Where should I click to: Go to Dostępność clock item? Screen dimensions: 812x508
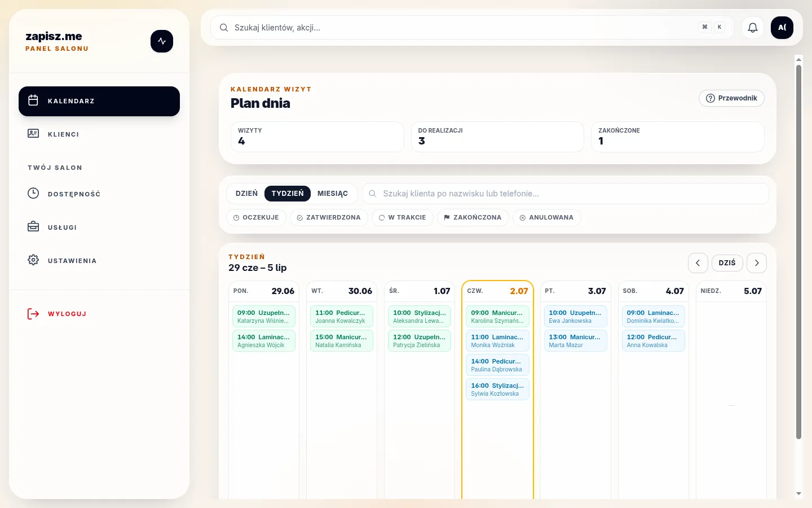pos(99,194)
